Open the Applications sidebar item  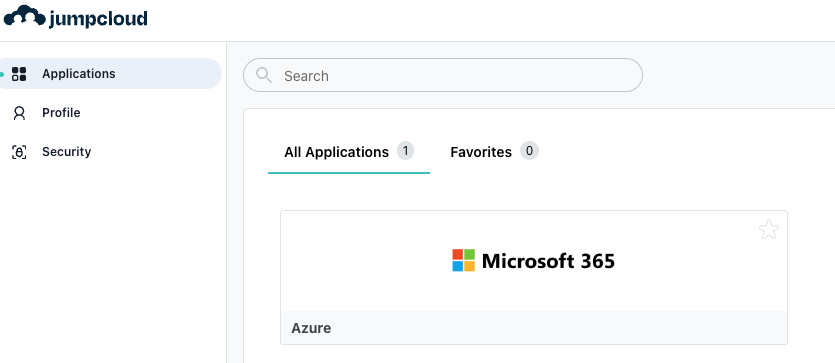tap(111, 73)
